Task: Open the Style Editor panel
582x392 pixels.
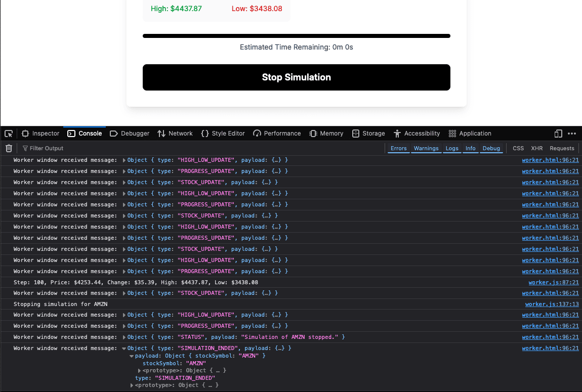Action: coord(223,134)
